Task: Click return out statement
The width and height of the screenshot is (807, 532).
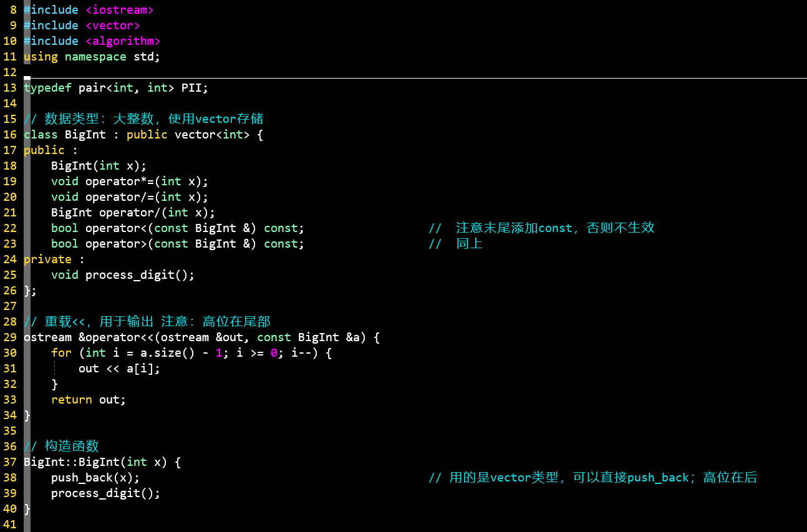Action: click(89, 400)
